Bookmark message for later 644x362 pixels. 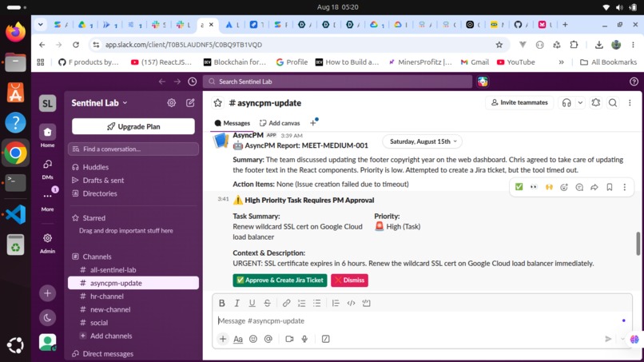pos(610,187)
